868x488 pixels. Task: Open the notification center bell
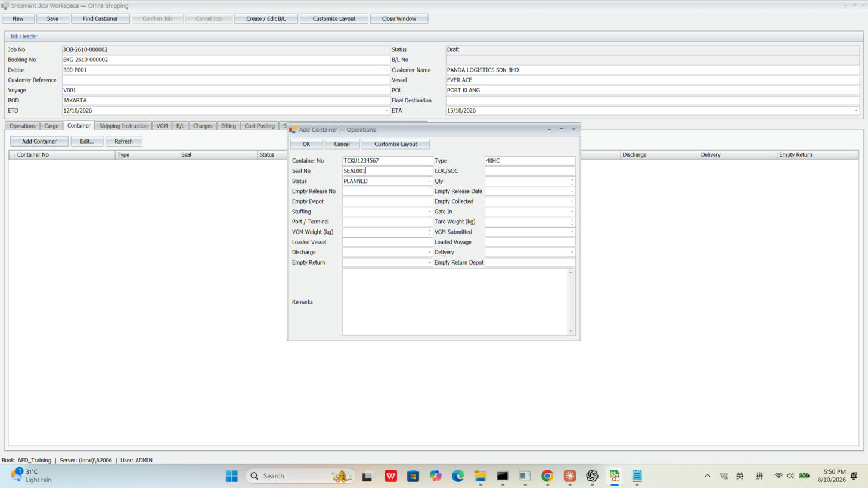854,475
